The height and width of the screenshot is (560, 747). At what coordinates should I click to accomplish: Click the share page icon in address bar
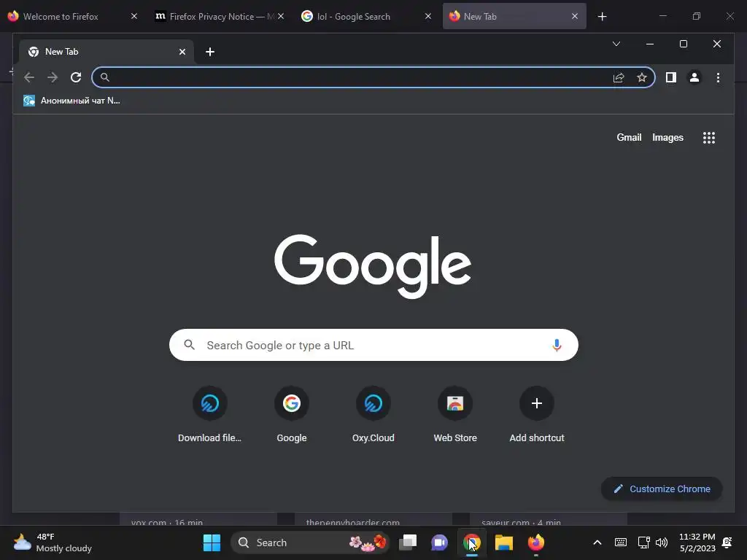pos(619,77)
